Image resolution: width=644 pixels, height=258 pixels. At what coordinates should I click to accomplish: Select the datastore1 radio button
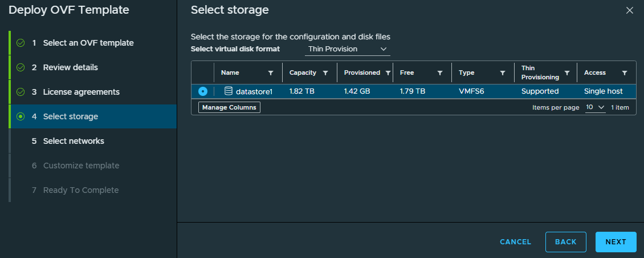(203, 91)
